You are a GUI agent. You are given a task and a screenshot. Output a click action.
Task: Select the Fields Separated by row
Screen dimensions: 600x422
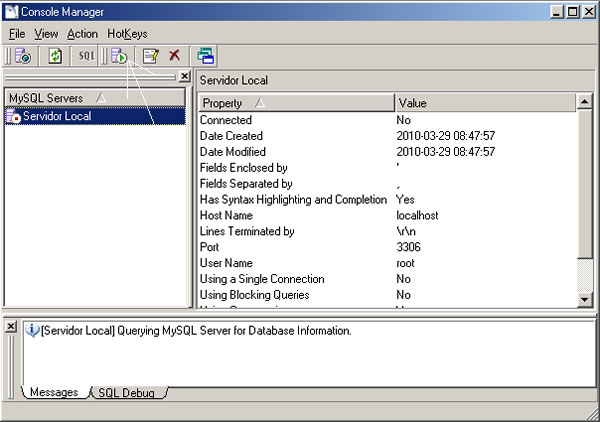[387, 184]
